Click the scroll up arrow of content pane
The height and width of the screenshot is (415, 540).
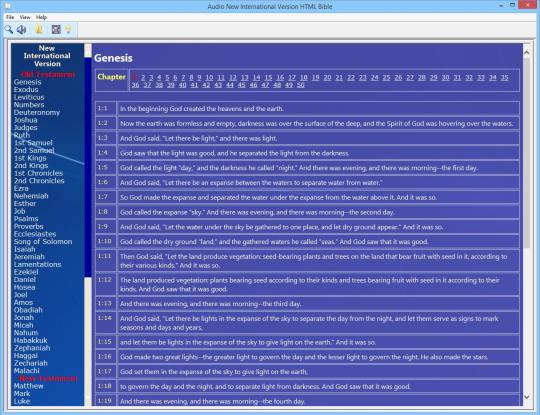pyautogui.click(x=527, y=53)
